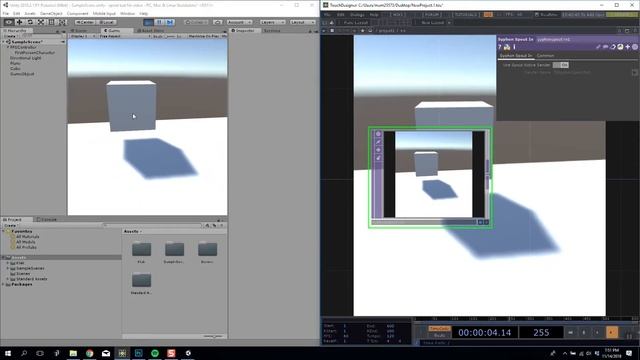
Task: Select the Unity Transform tool
Action: coord(62,22)
